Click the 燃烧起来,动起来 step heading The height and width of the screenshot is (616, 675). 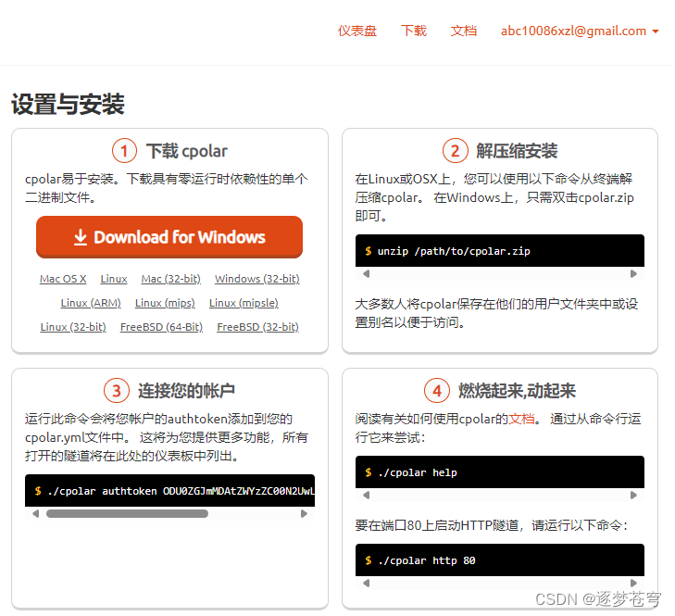coord(519,392)
